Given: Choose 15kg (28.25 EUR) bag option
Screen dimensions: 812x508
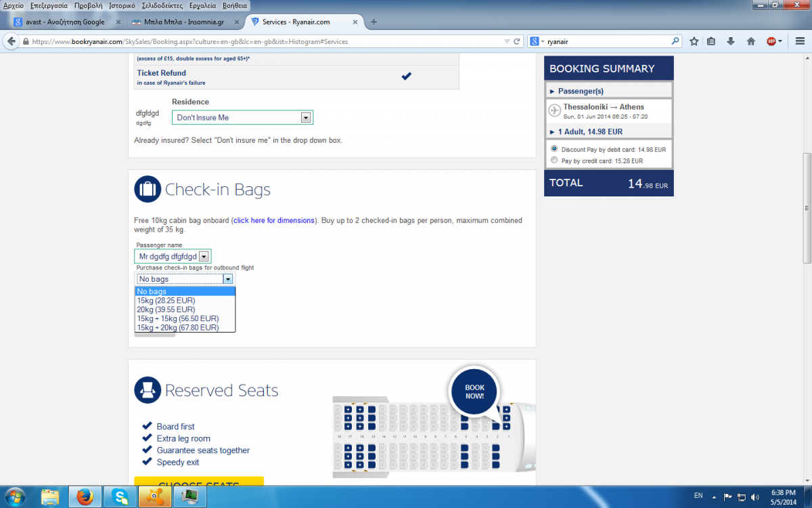Looking at the screenshot, I should [185, 300].
